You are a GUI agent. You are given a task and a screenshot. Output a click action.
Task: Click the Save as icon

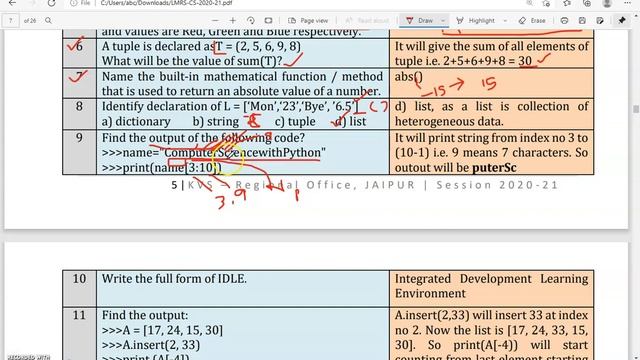point(600,20)
